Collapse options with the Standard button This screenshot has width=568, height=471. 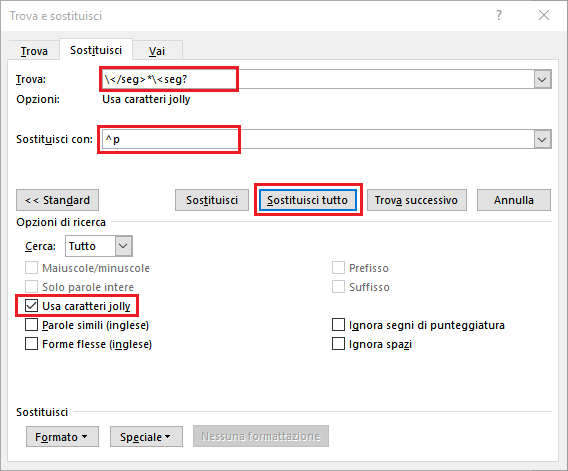pyautogui.click(x=57, y=200)
